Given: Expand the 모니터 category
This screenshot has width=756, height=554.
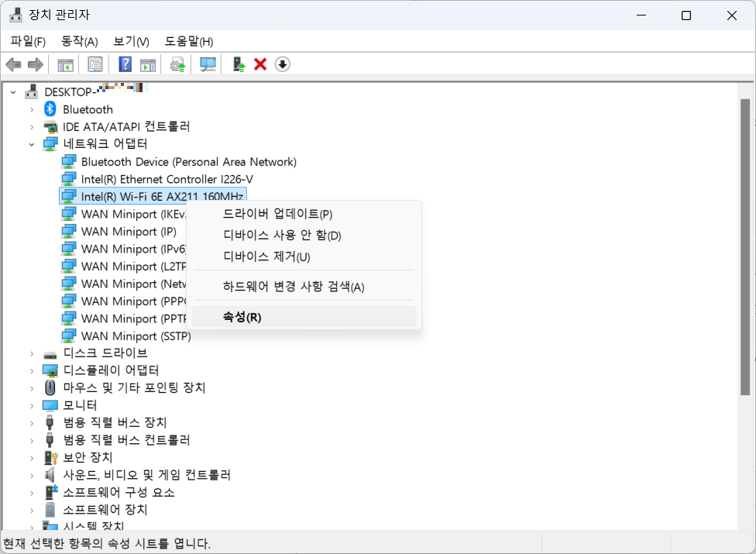Looking at the screenshot, I should click(32, 406).
